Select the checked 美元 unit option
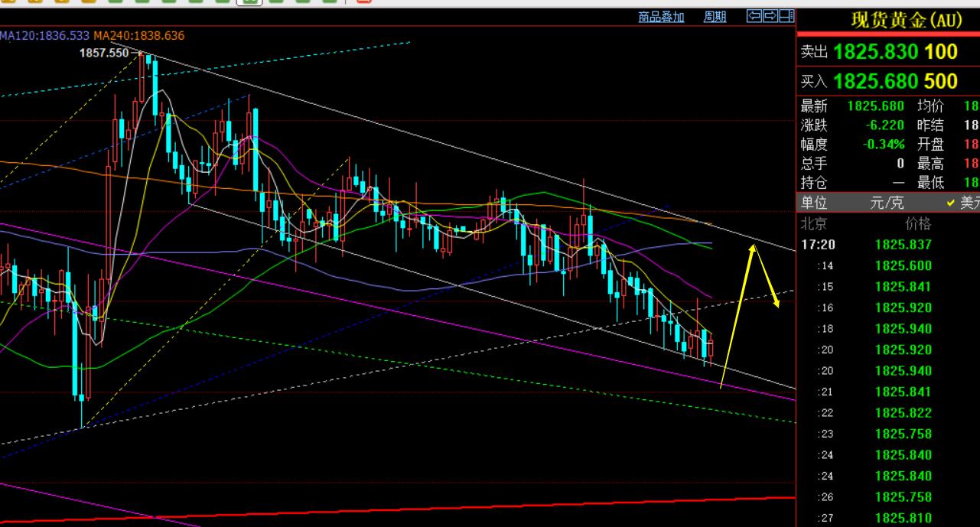The image size is (980, 527). click(x=962, y=203)
